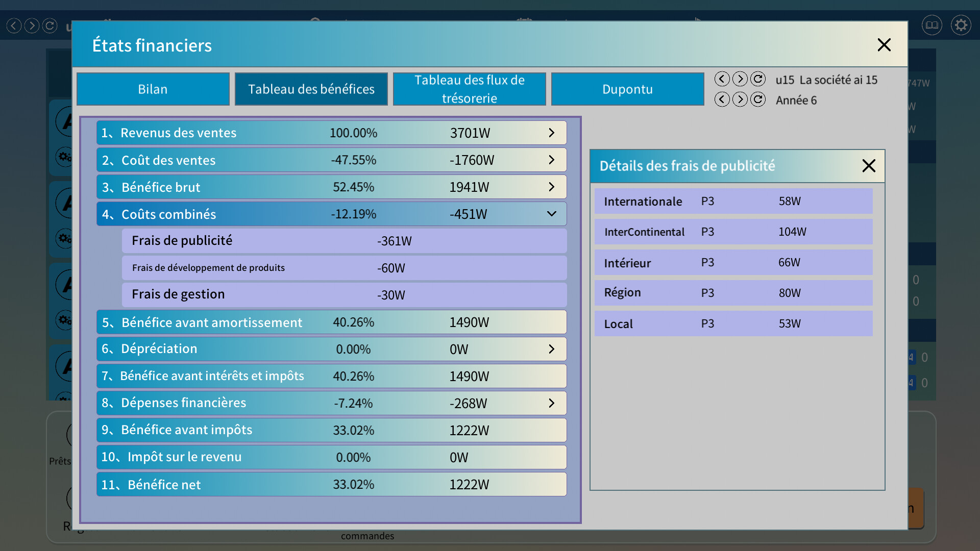This screenshot has width=980, height=551.
Task: Open the settings gear top right
Action: point(961,25)
